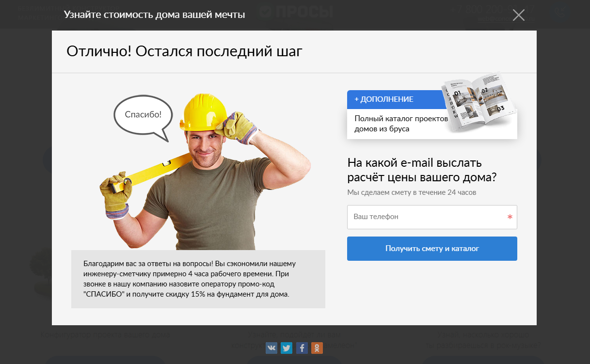
Task: Click 'Мы сделаем смету в течение 24 часов'
Action: click(412, 192)
